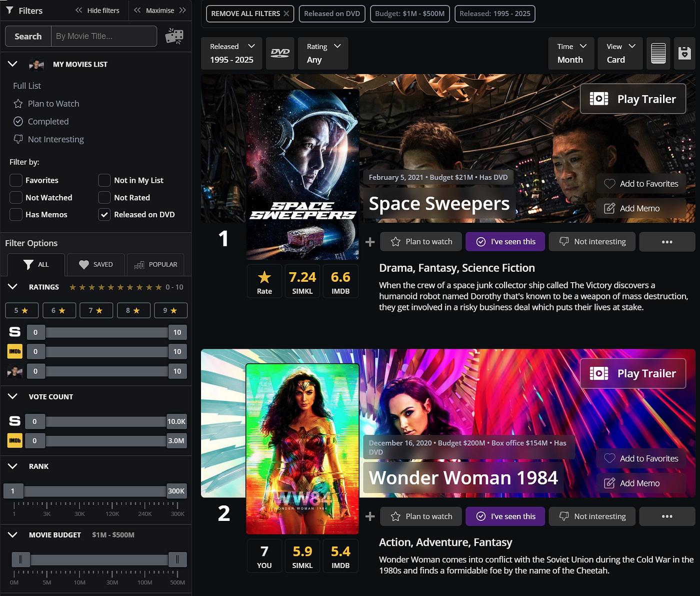Viewport: 700px width, 596px height.
Task: Click the save filter disk icon
Action: [x=684, y=53]
